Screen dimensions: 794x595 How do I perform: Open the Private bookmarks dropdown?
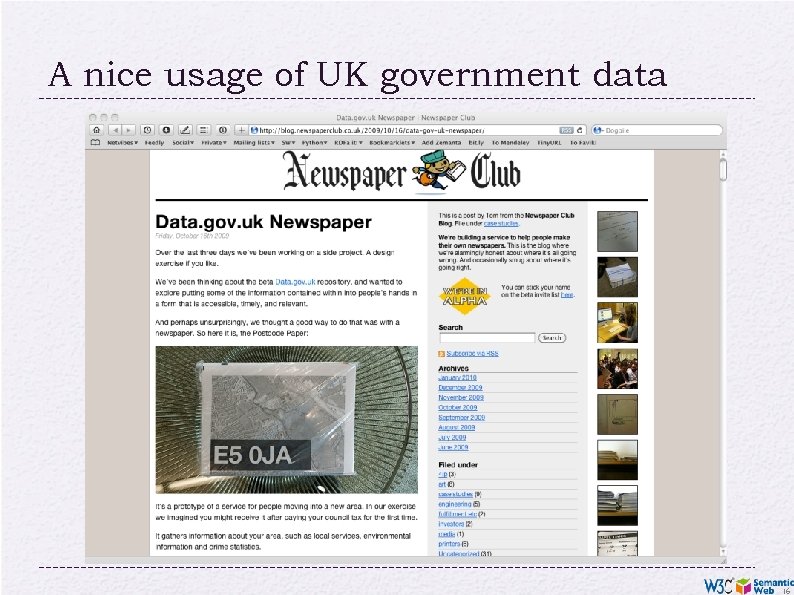click(213, 143)
